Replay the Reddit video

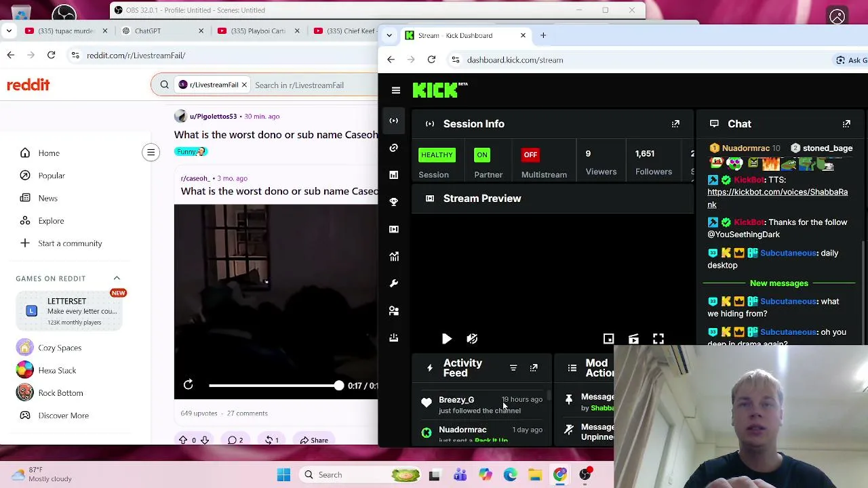(x=189, y=386)
